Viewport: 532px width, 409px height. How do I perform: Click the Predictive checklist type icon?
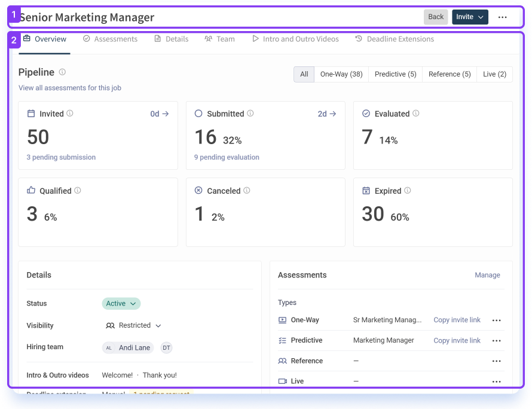(282, 340)
